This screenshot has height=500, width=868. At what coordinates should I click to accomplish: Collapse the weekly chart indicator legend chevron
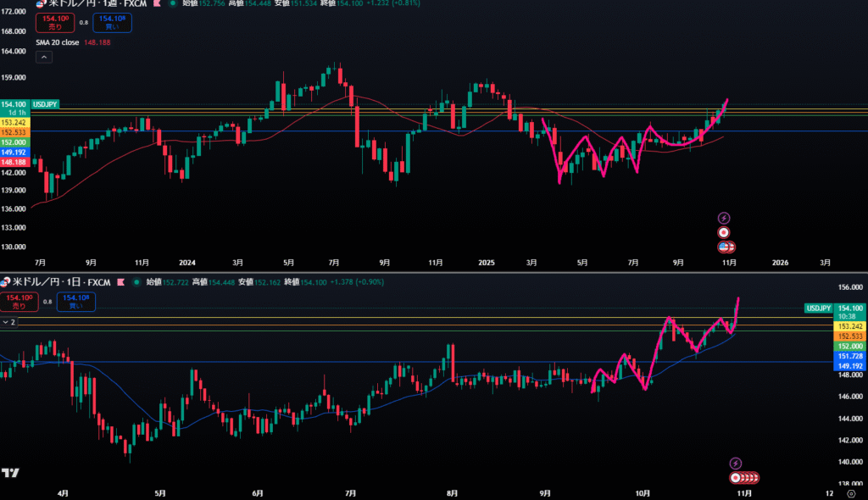coord(44,58)
